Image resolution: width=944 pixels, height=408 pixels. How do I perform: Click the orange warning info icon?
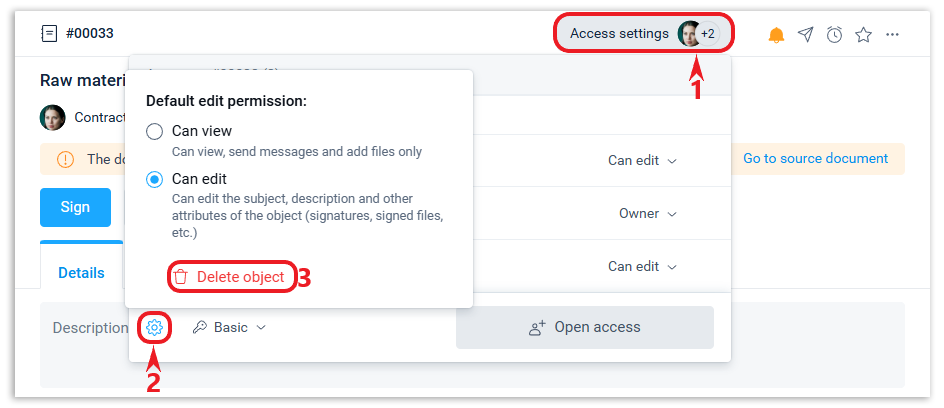65,159
